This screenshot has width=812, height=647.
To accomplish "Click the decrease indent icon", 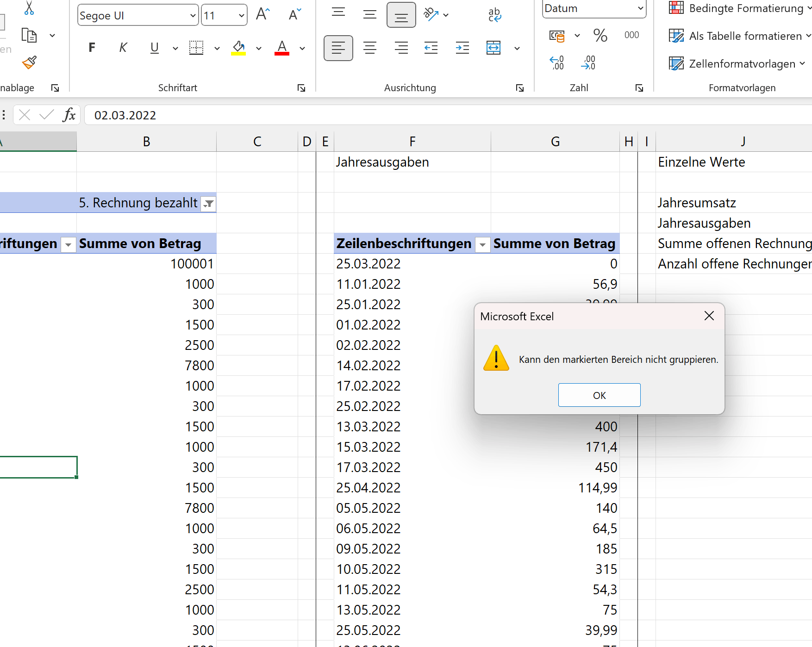I will 431,48.
